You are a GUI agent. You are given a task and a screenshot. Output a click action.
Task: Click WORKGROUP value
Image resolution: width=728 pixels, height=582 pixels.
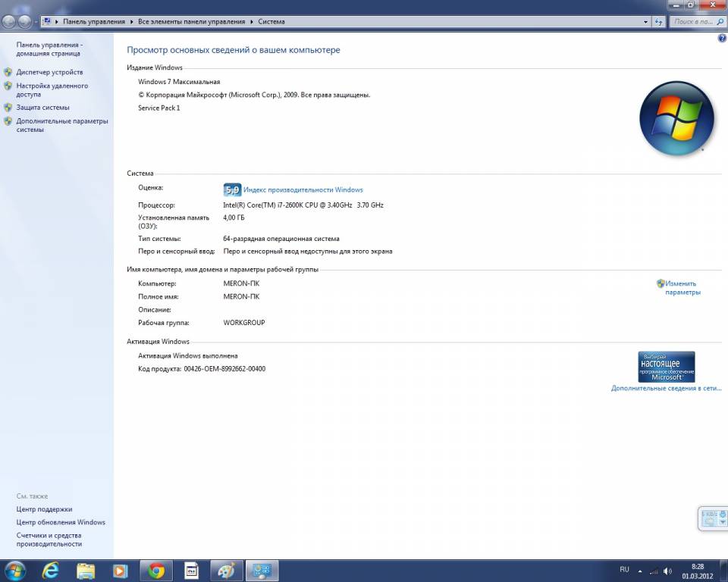[x=243, y=323]
